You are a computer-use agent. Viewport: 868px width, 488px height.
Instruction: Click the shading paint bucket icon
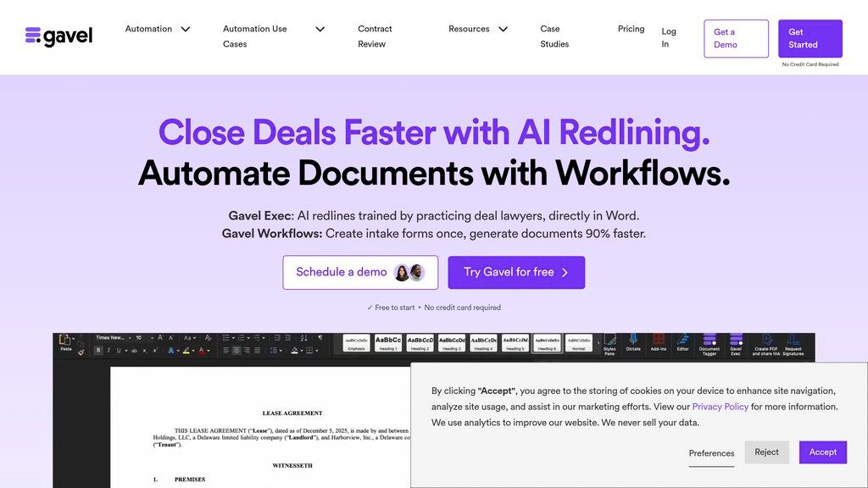294,350
